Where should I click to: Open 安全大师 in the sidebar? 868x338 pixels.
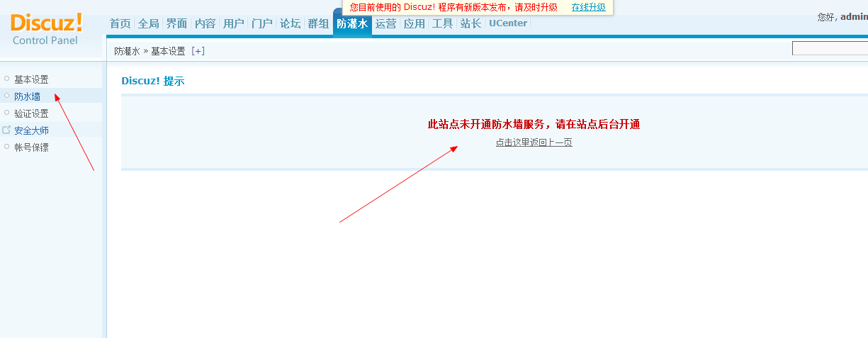click(32, 130)
